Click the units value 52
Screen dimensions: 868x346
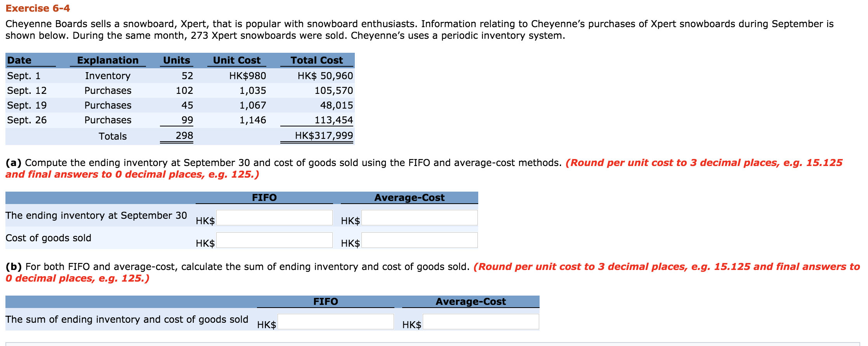click(x=187, y=76)
